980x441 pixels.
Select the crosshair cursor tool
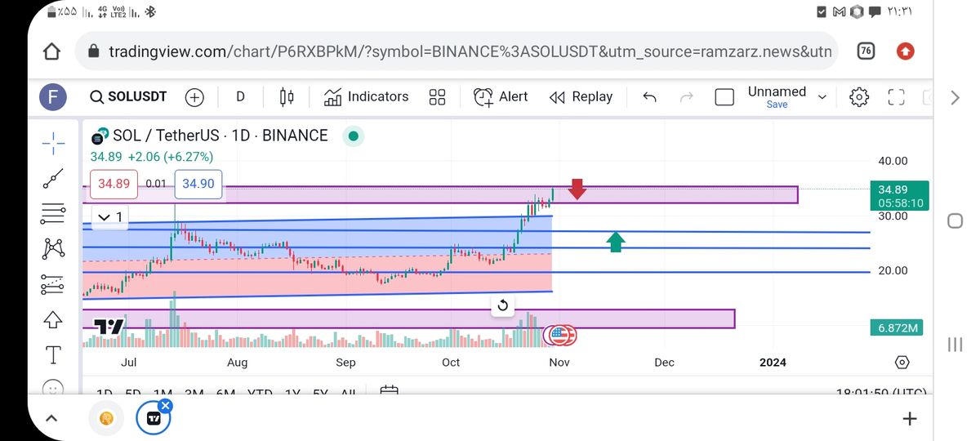[53, 144]
